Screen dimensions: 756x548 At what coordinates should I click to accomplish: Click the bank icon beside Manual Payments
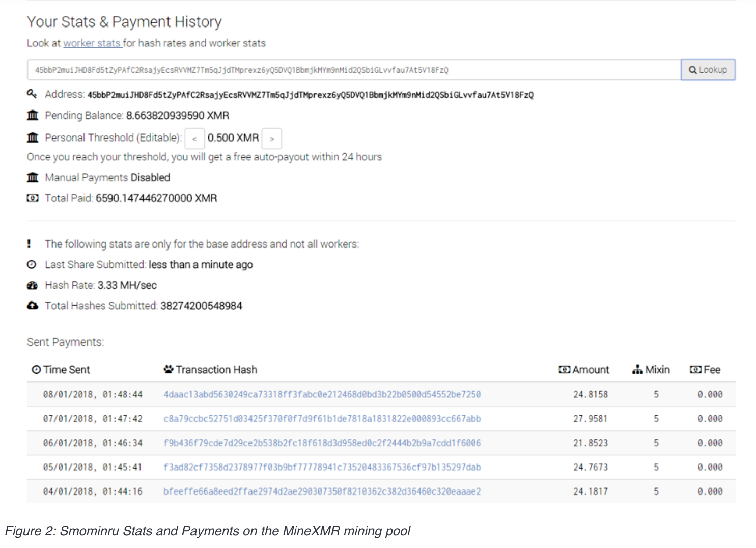tap(33, 177)
